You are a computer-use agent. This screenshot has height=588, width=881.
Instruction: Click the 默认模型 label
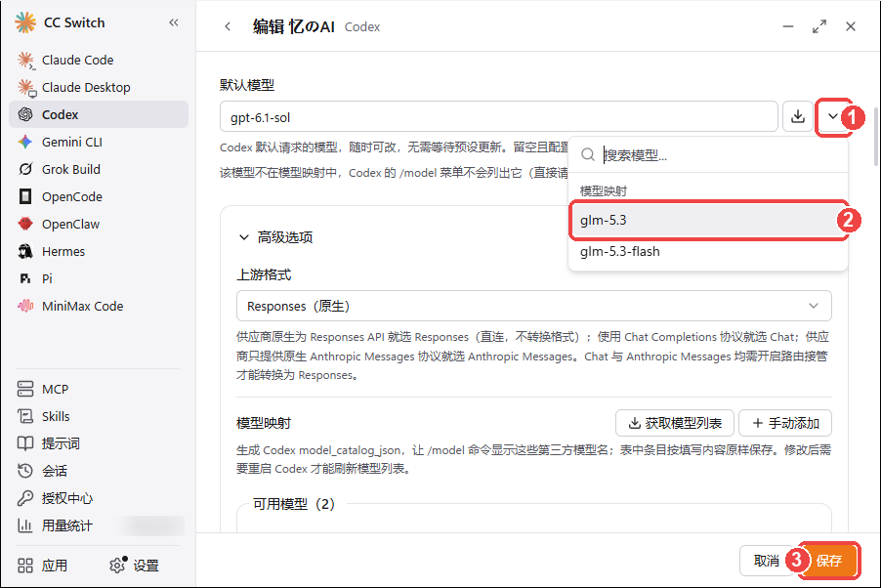coord(247,85)
